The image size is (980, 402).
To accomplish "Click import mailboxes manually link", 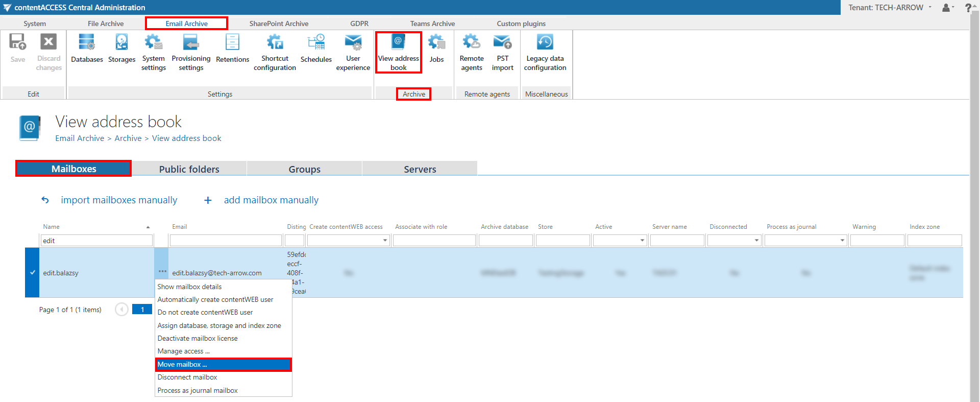I will tap(118, 200).
